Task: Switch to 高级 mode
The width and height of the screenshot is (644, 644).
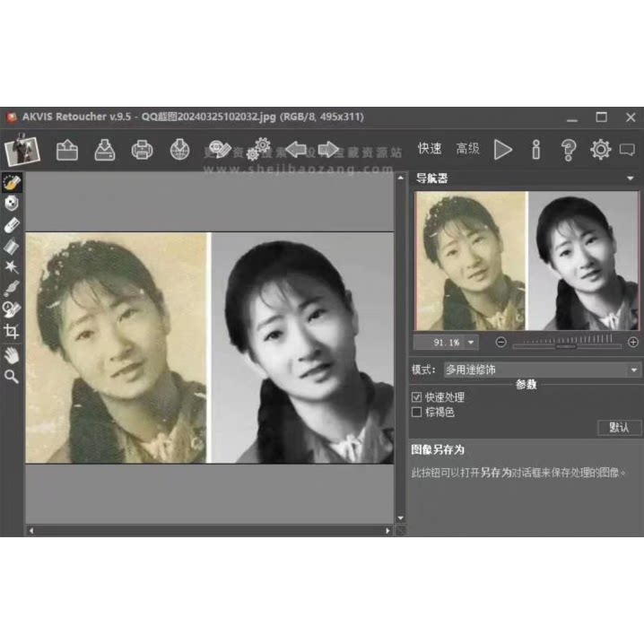Action: 468,148
